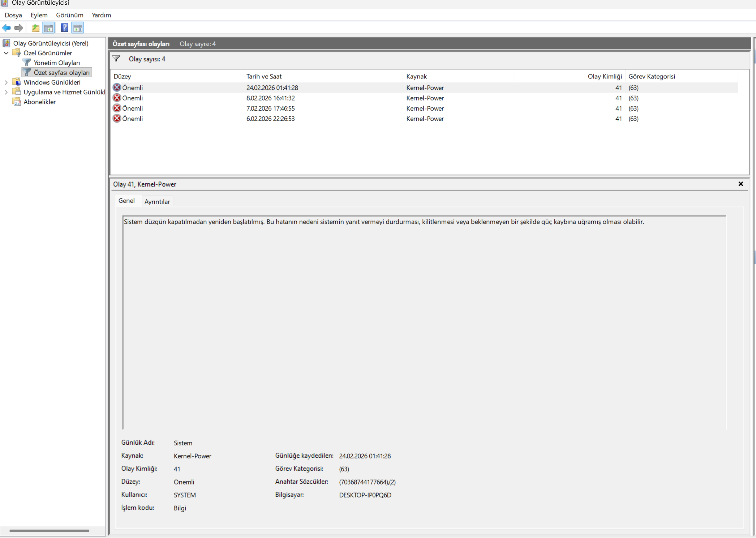
Task: Open help with the question mark icon
Action: coord(64,28)
